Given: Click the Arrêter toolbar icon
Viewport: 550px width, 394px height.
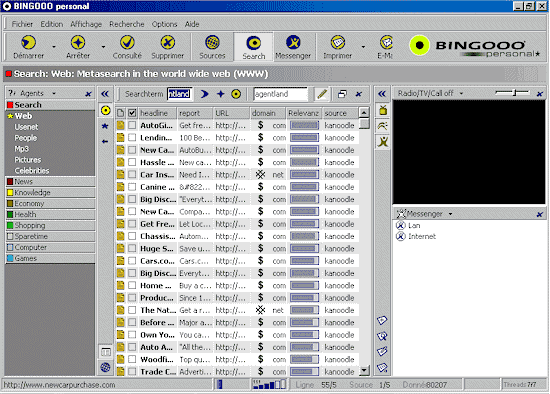Looking at the screenshot, I should point(78,43).
